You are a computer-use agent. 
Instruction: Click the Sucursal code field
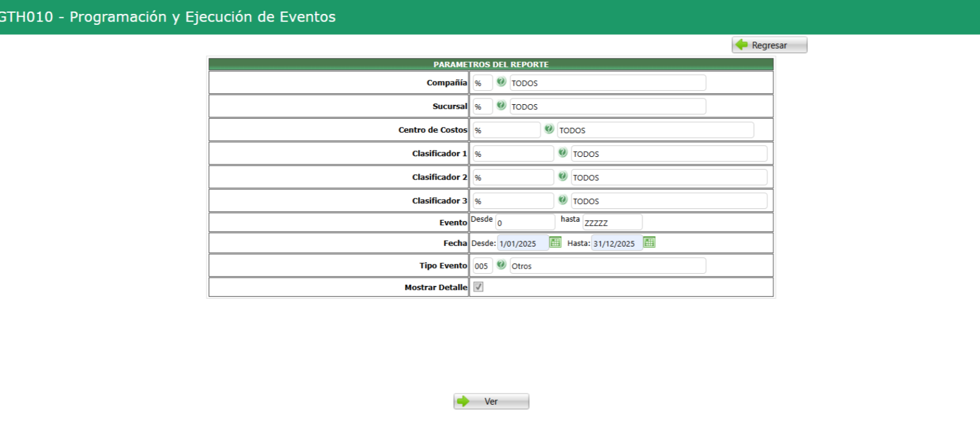482,106
